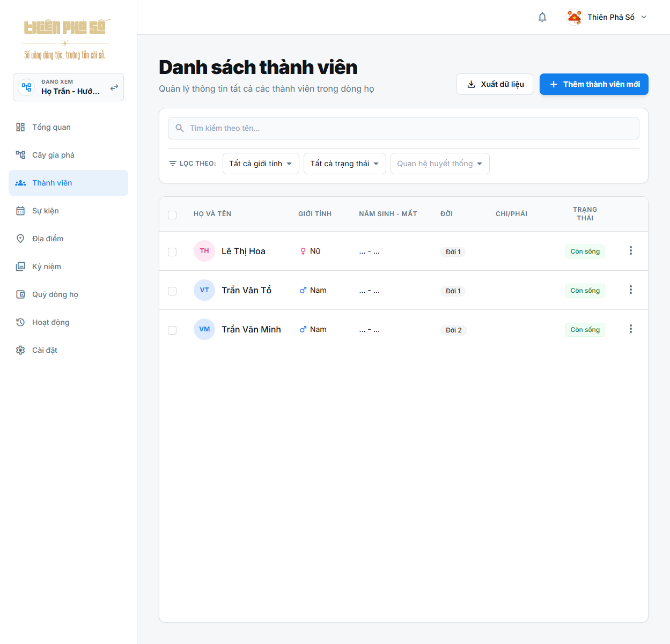Click the male symbol in Trần Văn Minh row

pyautogui.click(x=303, y=329)
